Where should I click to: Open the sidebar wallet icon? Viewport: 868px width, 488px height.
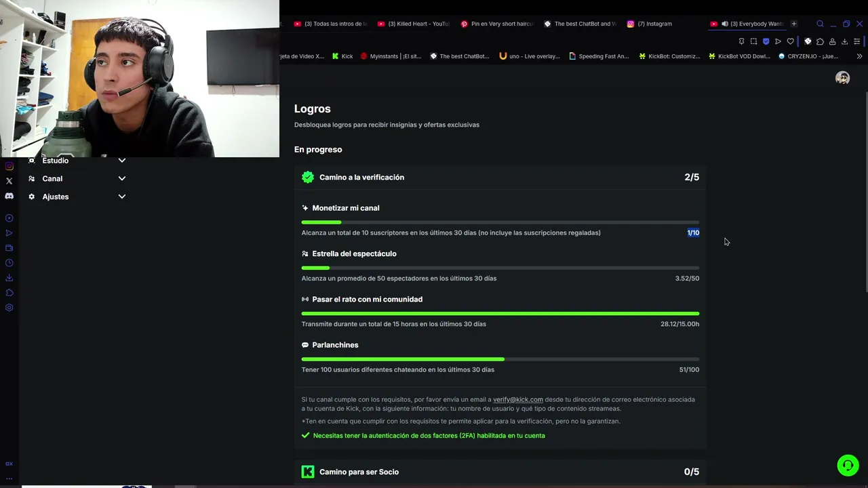[9, 248]
